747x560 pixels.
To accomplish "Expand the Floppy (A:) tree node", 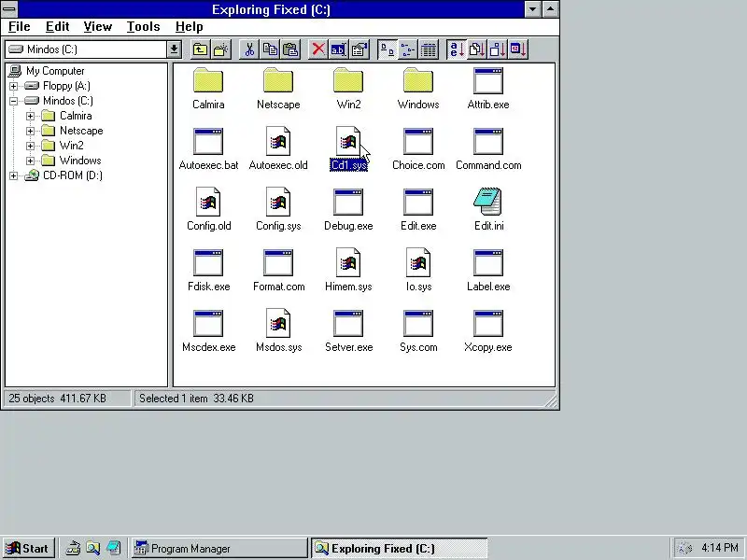I will point(13,86).
